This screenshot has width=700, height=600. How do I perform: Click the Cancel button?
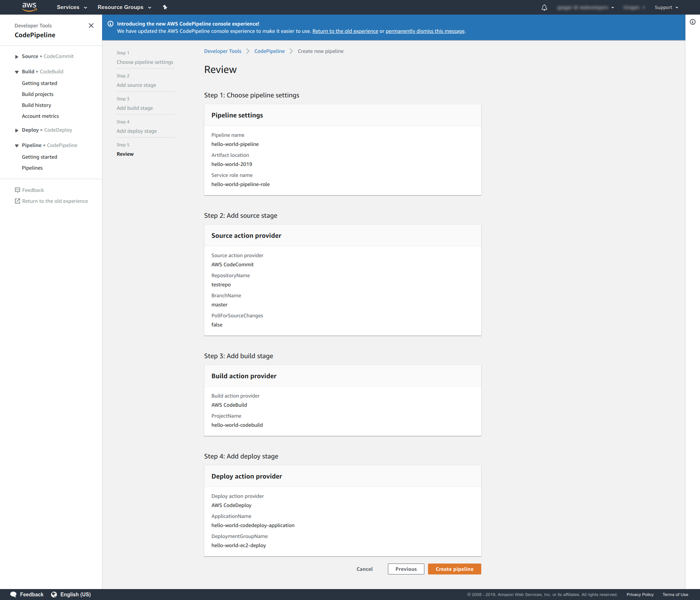point(365,569)
